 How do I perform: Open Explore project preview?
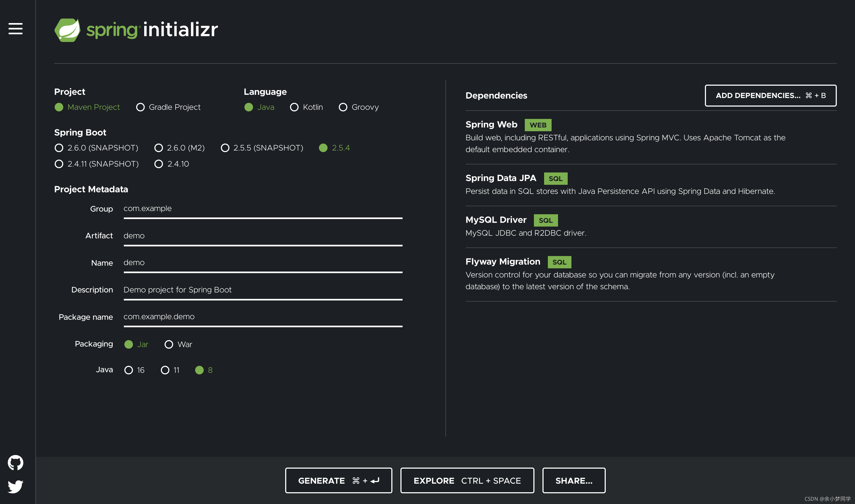click(467, 480)
